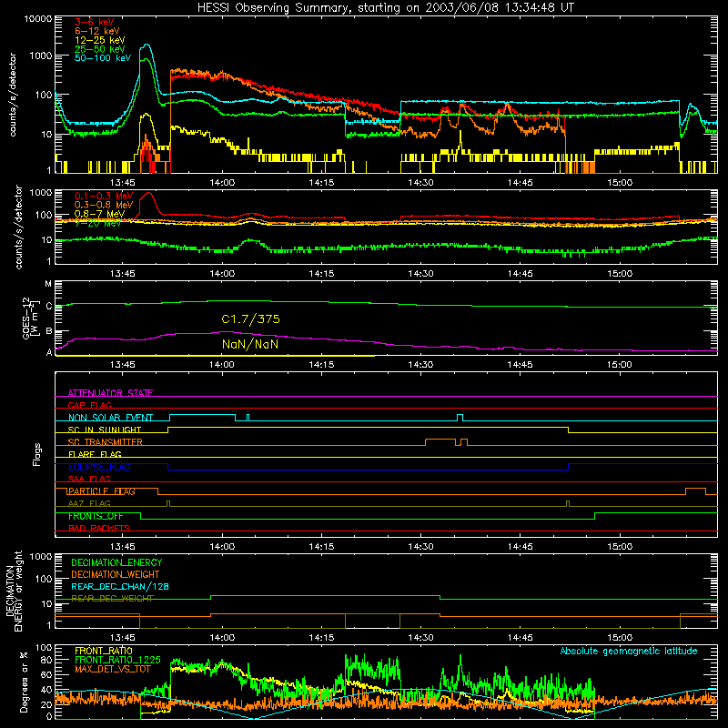Click the REAR_DEC_WEIGHT legend label
728x728 pixels.
112,599
